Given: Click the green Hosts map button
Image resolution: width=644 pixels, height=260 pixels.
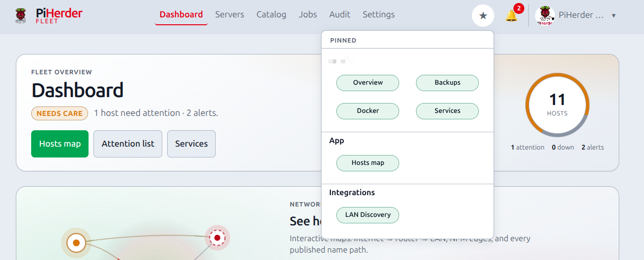Looking at the screenshot, I should pyautogui.click(x=60, y=144).
